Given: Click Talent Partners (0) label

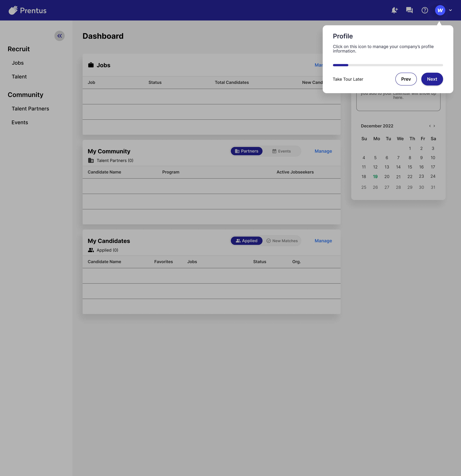Looking at the screenshot, I should (115, 160).
